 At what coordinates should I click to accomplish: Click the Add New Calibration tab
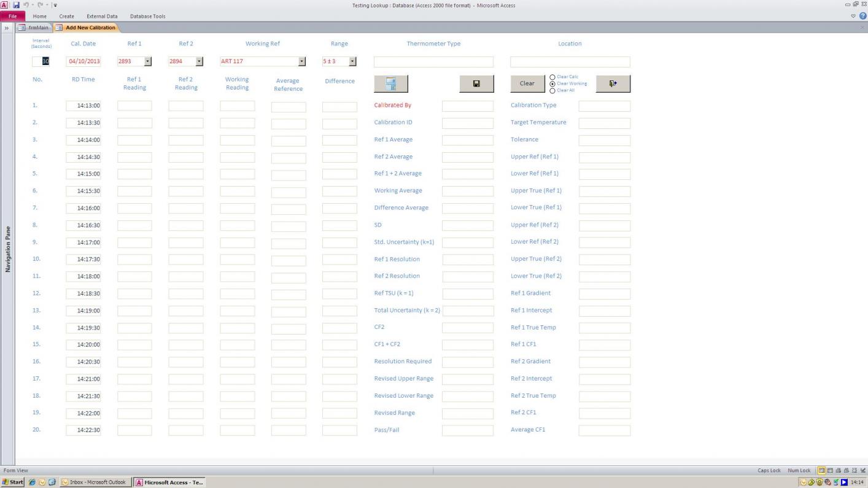(x=86, y=28)
